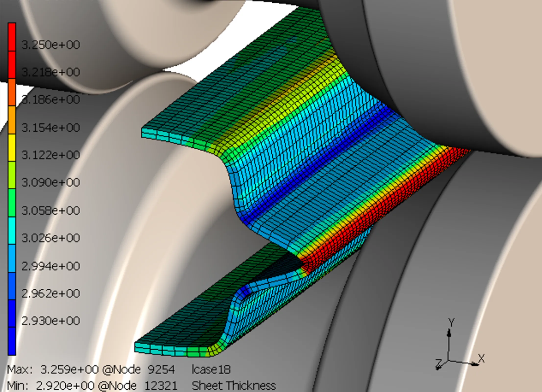The image size is (542, 392).
Task: Click the lcase18 load case label
Action: (x=211, y=369)
